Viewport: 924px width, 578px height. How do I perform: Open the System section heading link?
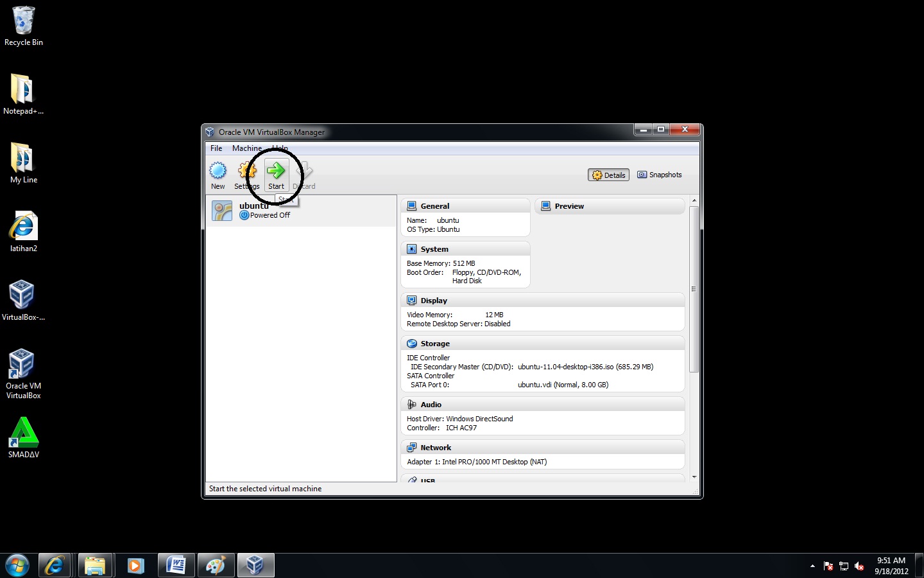[434, 249]
